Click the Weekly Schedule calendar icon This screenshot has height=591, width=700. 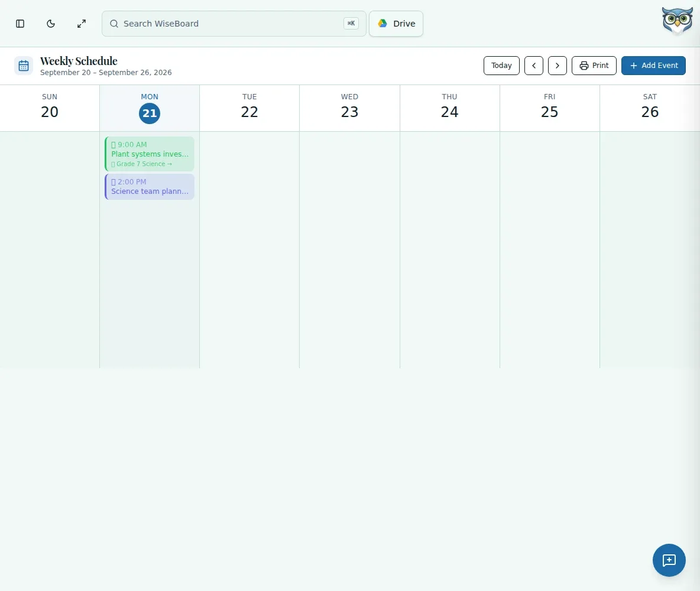[24, 66]
